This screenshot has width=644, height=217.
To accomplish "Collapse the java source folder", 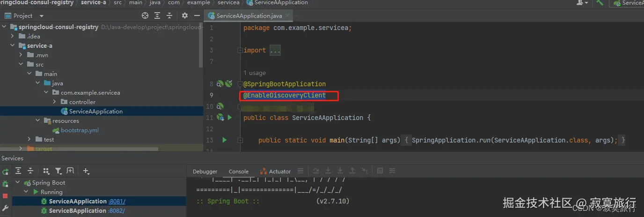I will [38, 83].
